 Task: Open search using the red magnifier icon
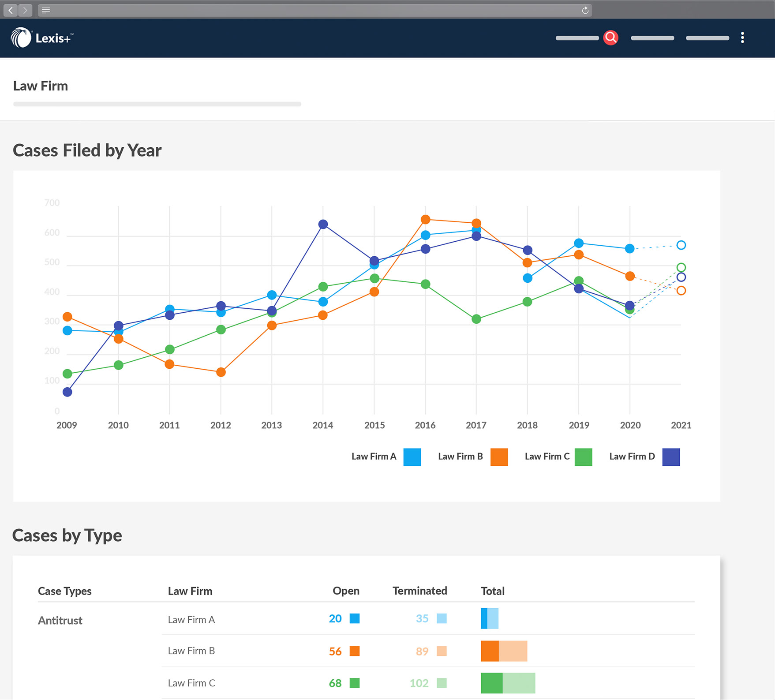coord(611,38)
